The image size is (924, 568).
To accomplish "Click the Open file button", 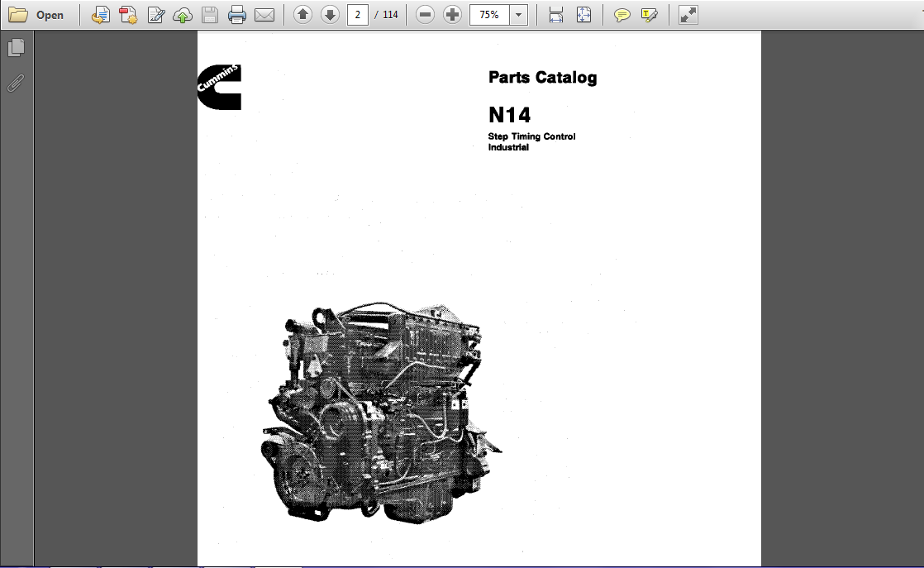I will click(36, 15).
